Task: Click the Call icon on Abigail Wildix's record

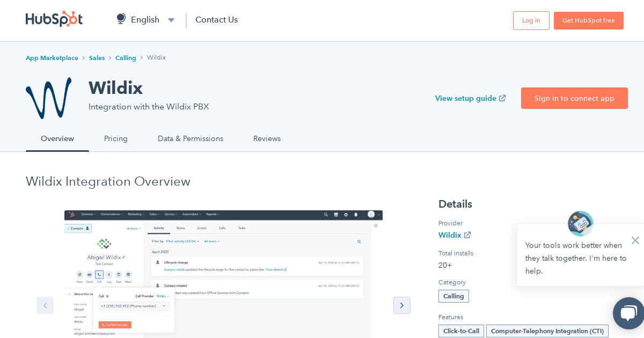Action: [x=99, y=274]
